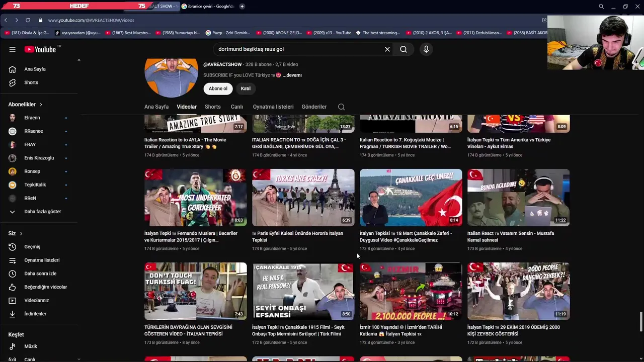Open Elraenn subscription channel
The height and width of the screenshot is (362, 644).
[x=32, y=118]
